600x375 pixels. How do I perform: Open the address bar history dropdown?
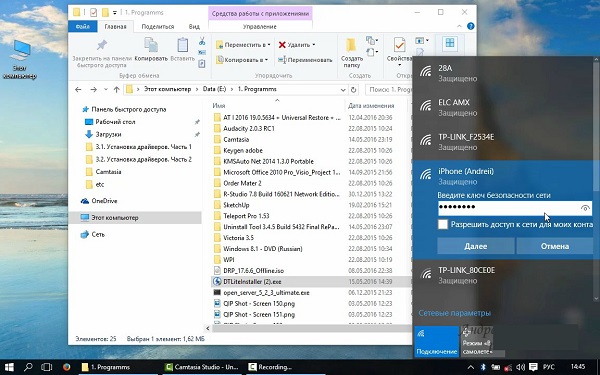point(343,90)
